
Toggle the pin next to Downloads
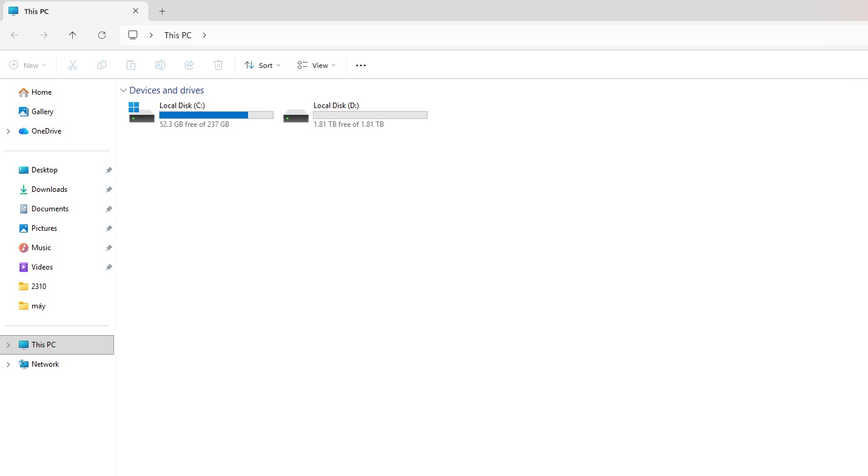[109, 189]
